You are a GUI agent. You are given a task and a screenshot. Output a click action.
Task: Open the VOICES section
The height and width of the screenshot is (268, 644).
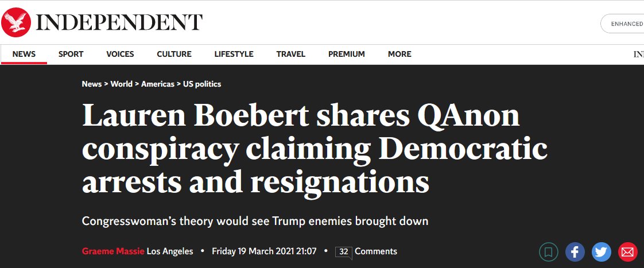pos(120,54)
